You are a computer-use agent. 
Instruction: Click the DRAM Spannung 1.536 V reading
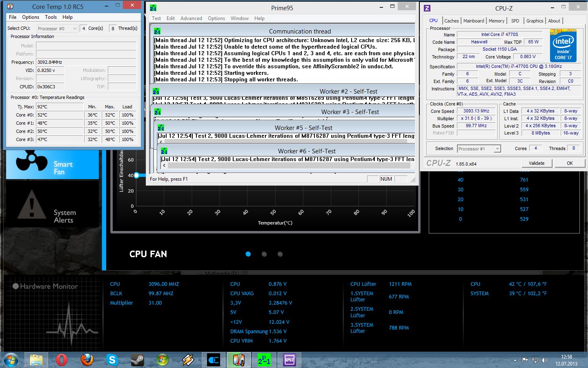278,332
